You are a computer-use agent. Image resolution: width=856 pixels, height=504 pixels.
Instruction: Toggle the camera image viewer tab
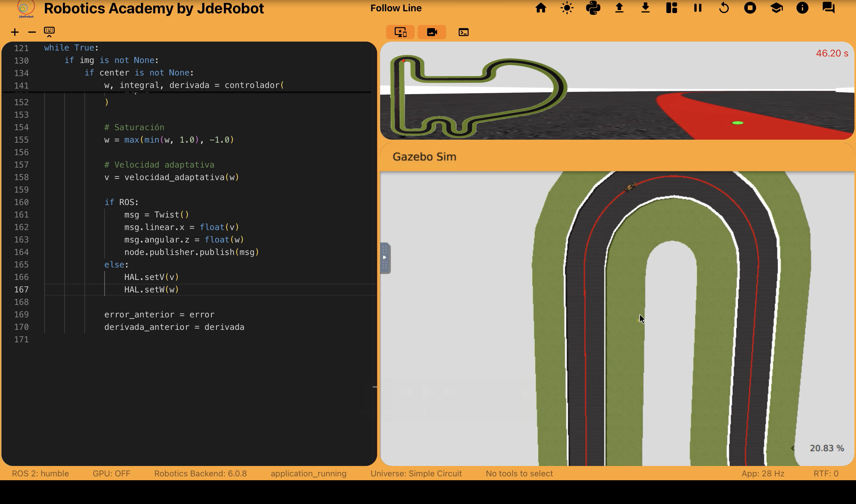(432, 32)
